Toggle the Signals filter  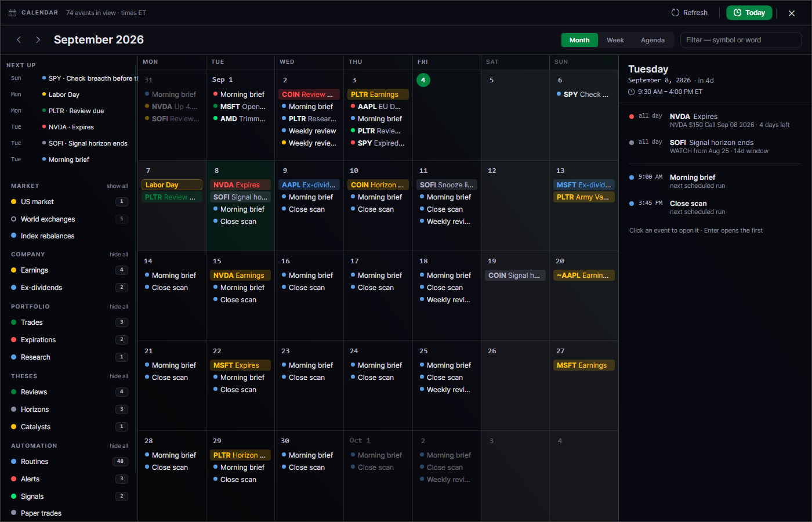point(69,496)
